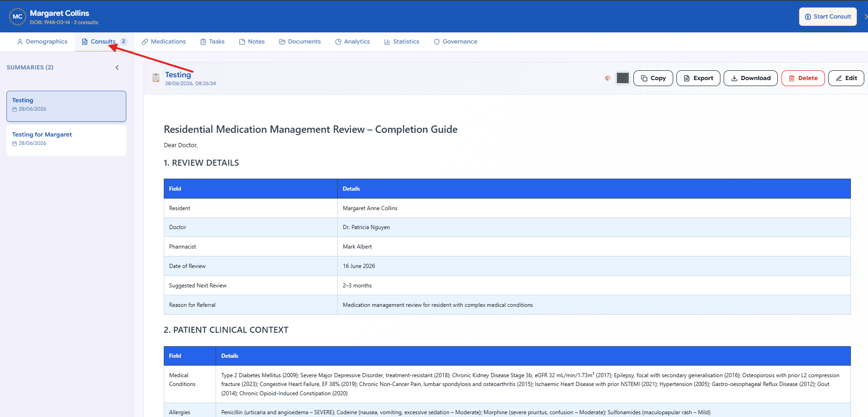Click the clipboard icon beside Testing title
Image resolution: width=868 pixels, height=417 pixels.
click(156, 78)
